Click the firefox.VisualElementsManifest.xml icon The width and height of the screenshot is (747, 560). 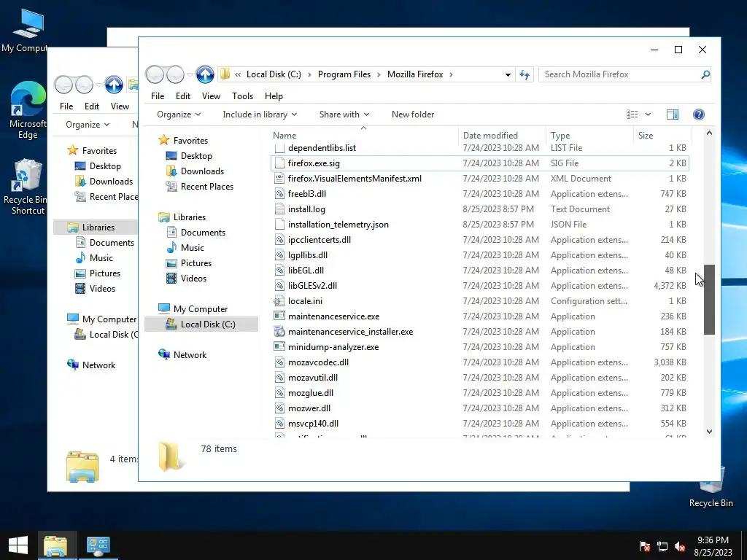(x=279, y=179)
